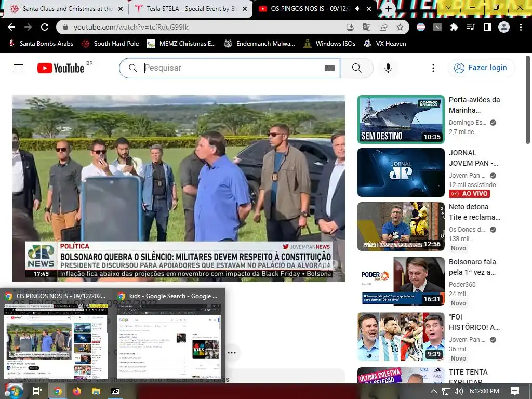The image size is (532, 399).
Task: Expand the system tray hidden icons chevron
Action: pos(434,391)
